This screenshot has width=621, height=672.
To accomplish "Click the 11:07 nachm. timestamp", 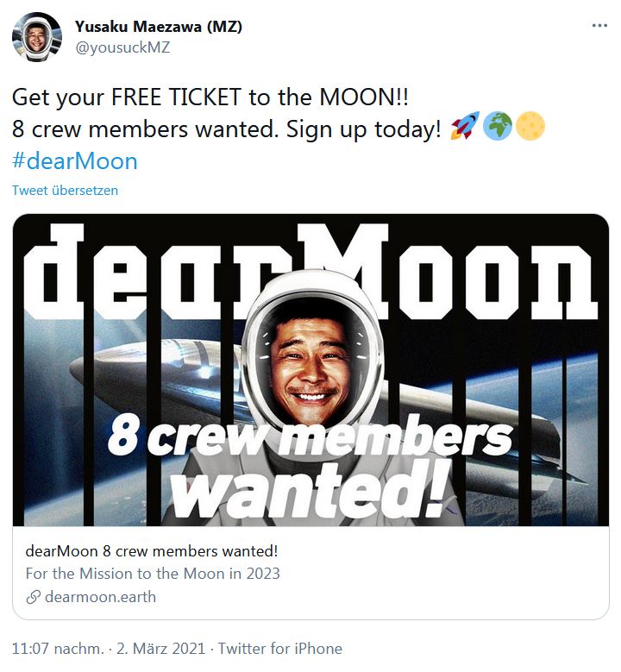I will pos(59,649).
